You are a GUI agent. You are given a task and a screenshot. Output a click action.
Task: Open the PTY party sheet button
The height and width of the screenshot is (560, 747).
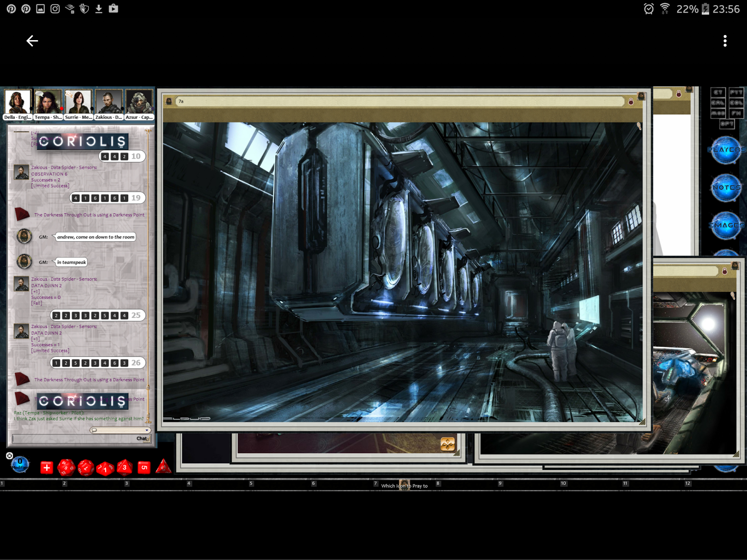coord(736,92)
